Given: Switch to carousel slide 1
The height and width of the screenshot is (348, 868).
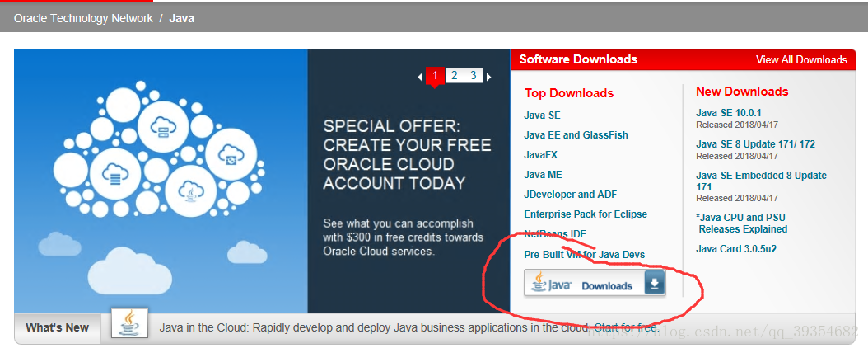Looking at the screenshot, I should pos(435,75).
